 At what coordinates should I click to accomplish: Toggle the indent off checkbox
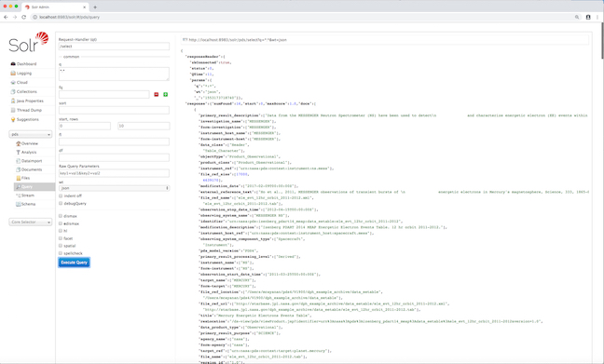[61, 195]
